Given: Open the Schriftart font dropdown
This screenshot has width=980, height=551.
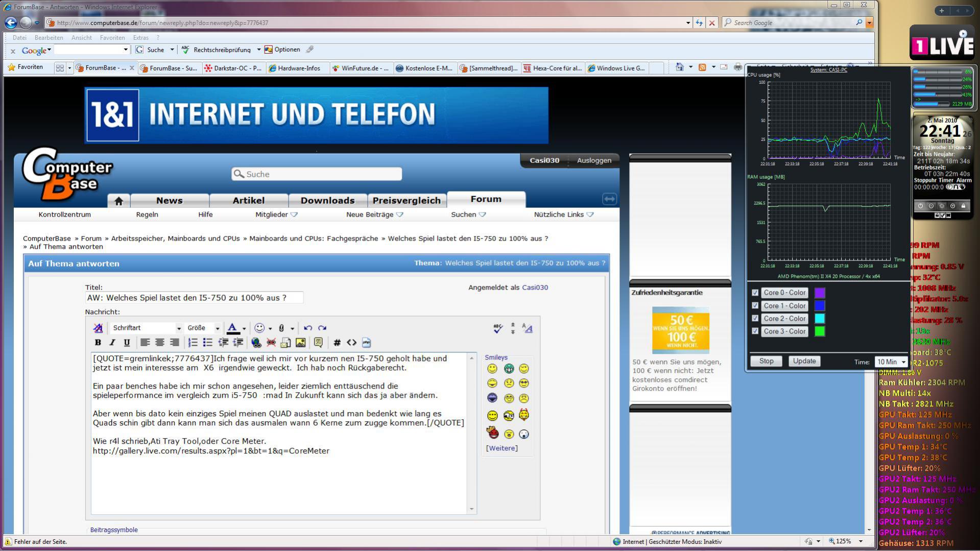Looking at the screenshot, I should tap(147, 328).
